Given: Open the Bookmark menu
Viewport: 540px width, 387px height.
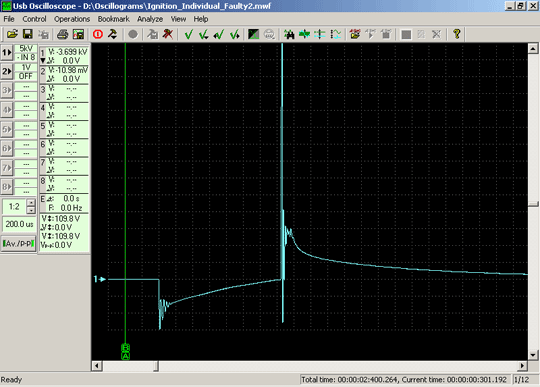Looking at the screenshot, I should click(x=113, y=19).
